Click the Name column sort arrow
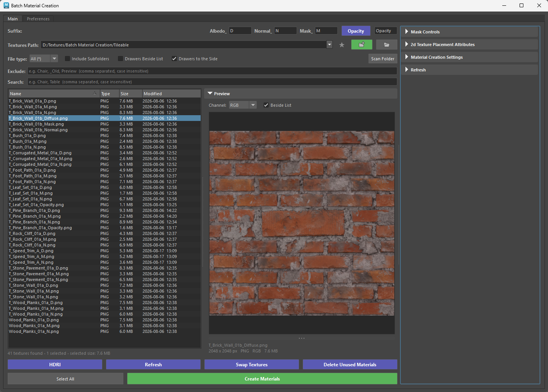548x392 pixels. [95, 93]
